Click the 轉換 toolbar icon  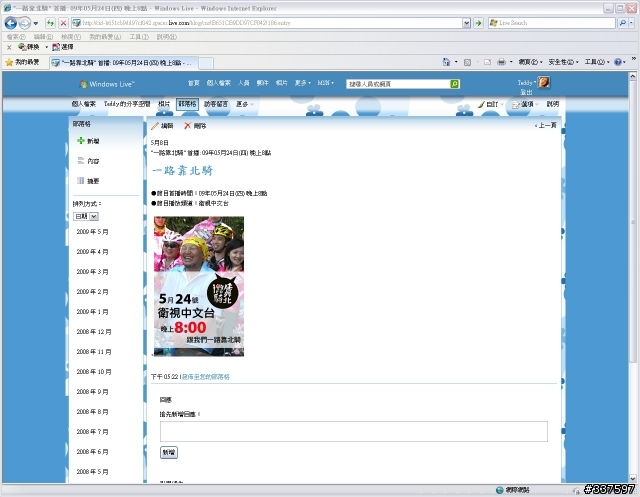[29, 47]
